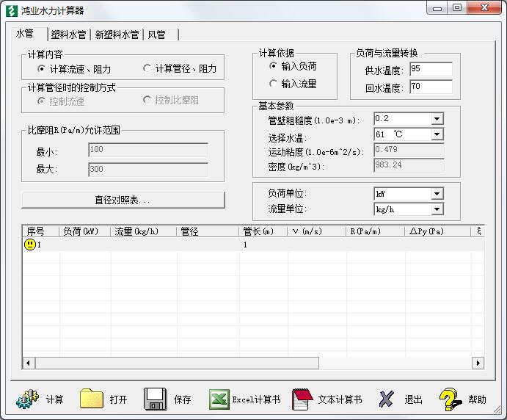Click the 退出 button label
The width and height of the screenshot is (507, 420).
click(413, 399)
